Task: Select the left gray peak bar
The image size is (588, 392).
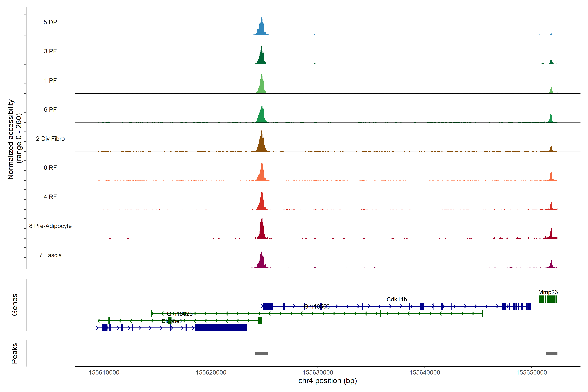Action: [x=261, y=353]
